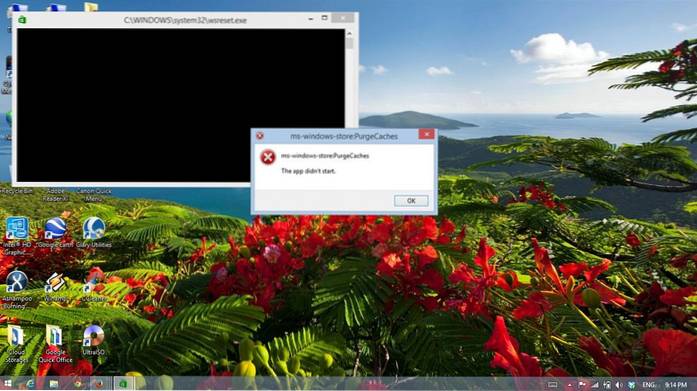Select the Cloud Storage desktop folder
697x391 pixels.
(16, 344)
